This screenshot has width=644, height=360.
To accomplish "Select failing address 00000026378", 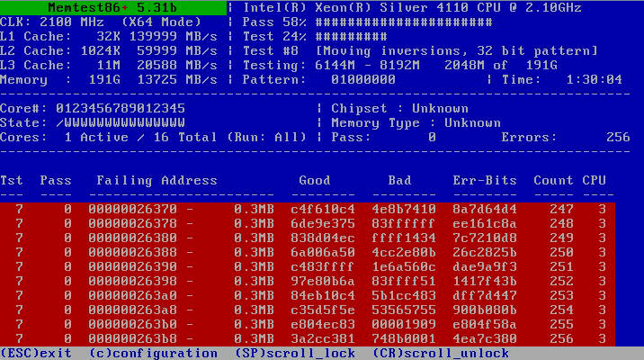I will click(132, 223).
